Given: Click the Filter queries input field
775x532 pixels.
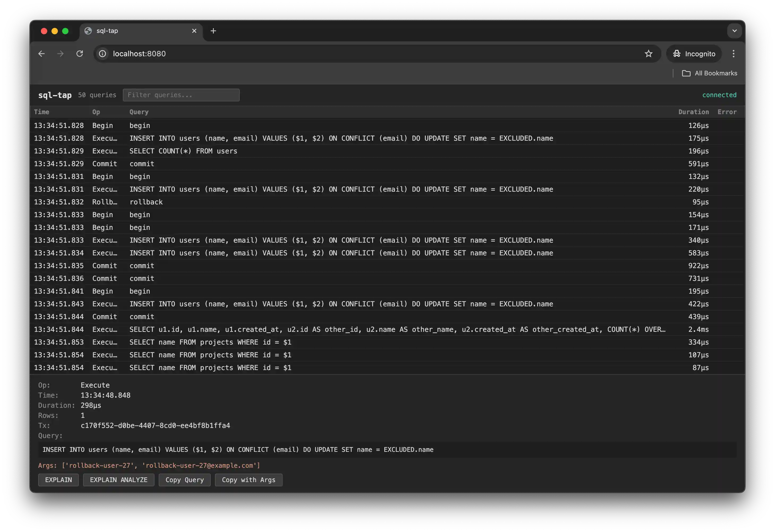Looking at the screenshot, I should click(181, 95).
